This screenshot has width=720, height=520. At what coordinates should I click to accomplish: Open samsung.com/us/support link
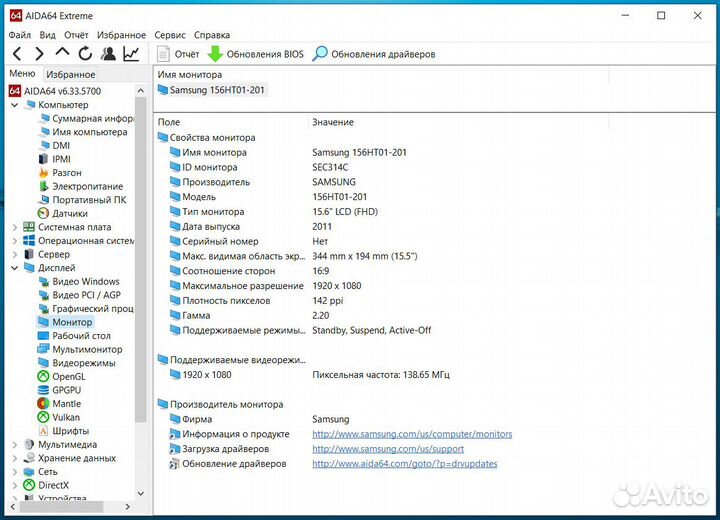388,449
